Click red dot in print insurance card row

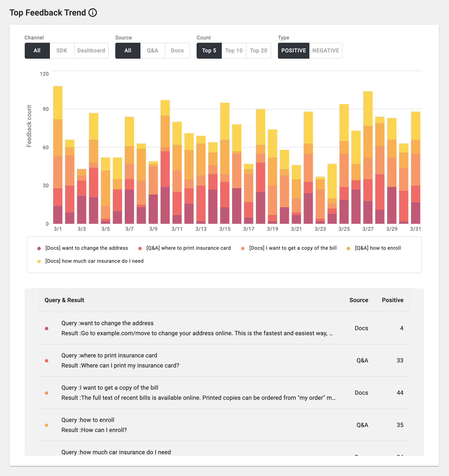[47, 361]
